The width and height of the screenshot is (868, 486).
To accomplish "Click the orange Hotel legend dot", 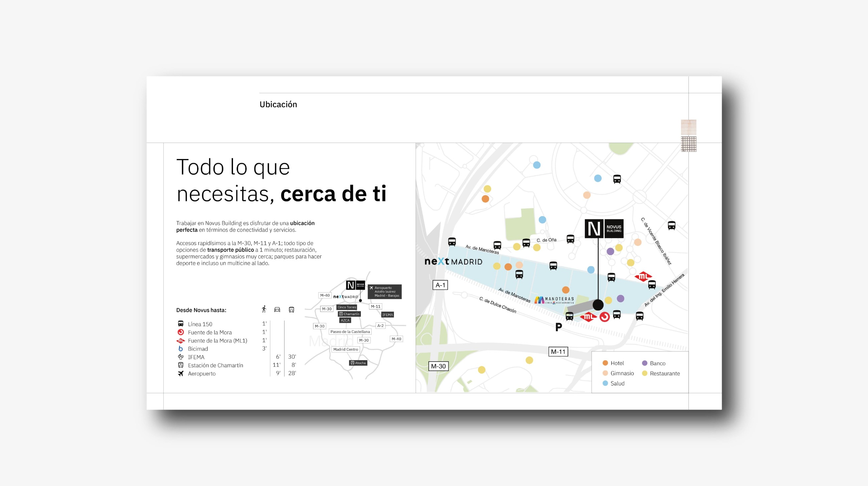I will [x=605, y=363].
